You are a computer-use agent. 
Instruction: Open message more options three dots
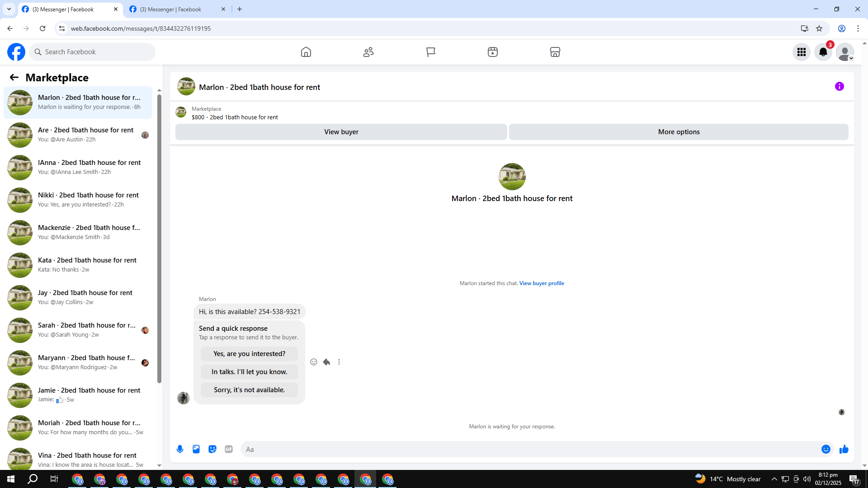click(339, 362)
